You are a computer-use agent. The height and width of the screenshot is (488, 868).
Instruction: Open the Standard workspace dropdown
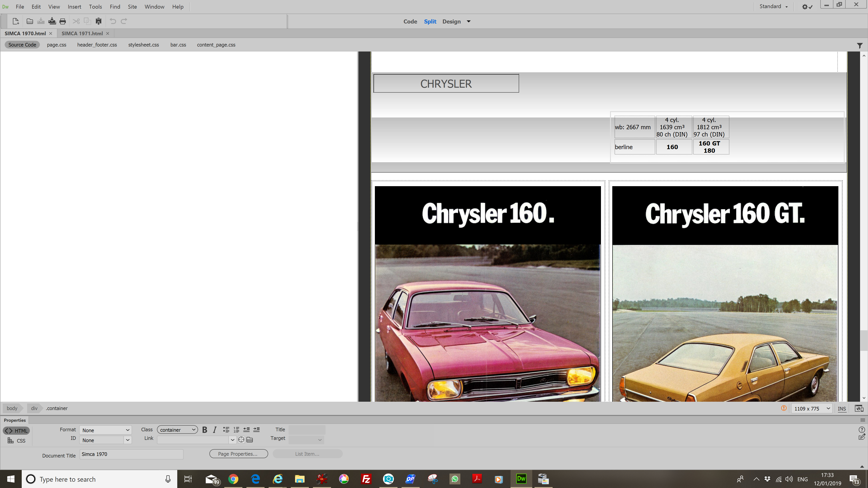(774, 6)
